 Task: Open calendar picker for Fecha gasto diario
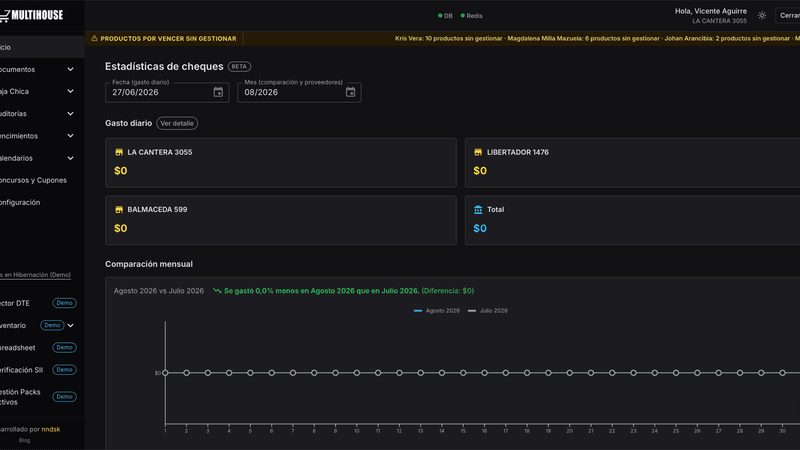pos(218,92)
